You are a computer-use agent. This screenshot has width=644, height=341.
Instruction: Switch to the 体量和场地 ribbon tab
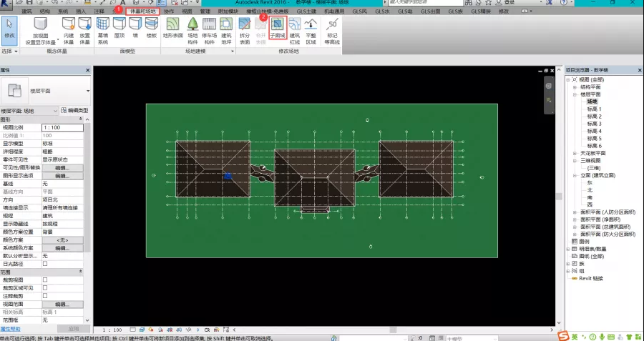coord(142,12)
